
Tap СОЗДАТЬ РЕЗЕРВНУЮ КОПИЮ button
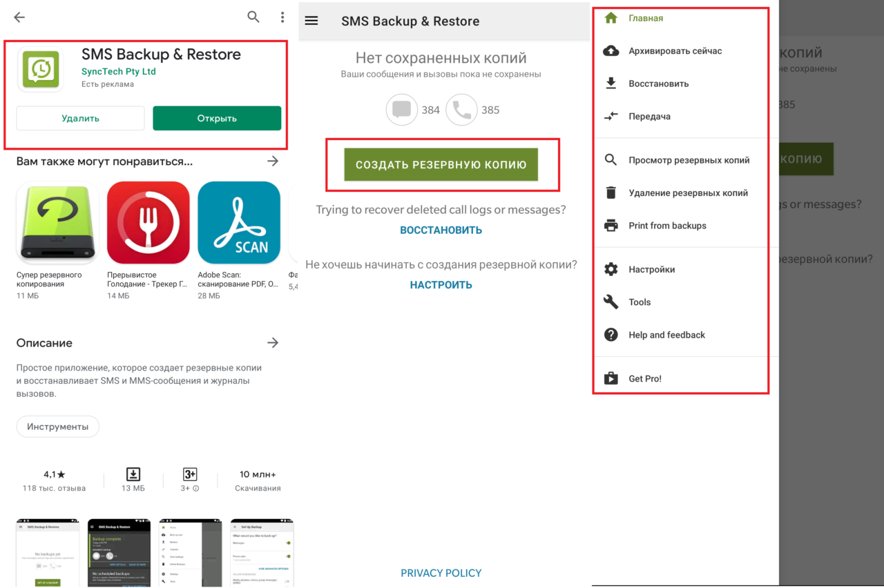click(x=441, y=165)
